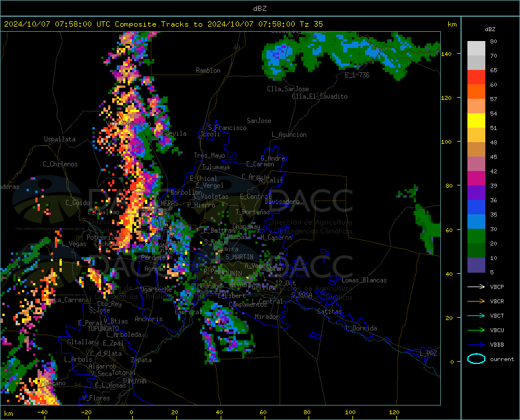
Task: Click the La_Carrera place label
Action: tap(71, 300)
